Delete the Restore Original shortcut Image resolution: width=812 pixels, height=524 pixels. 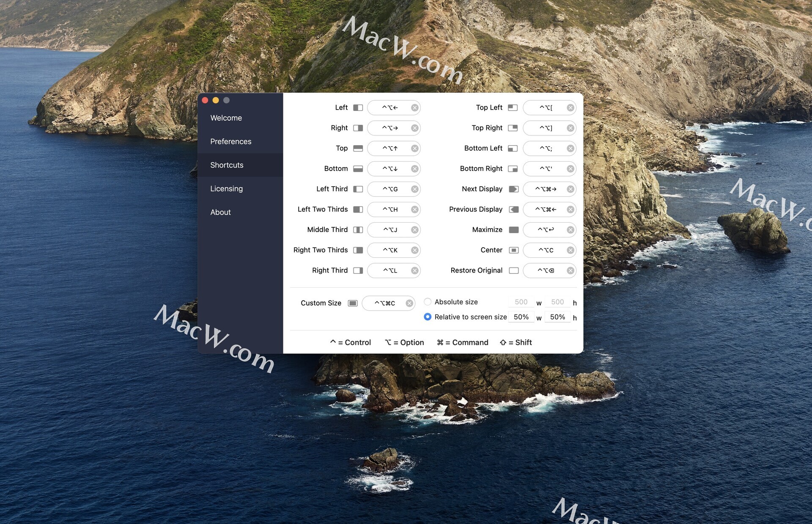[570, 270]
